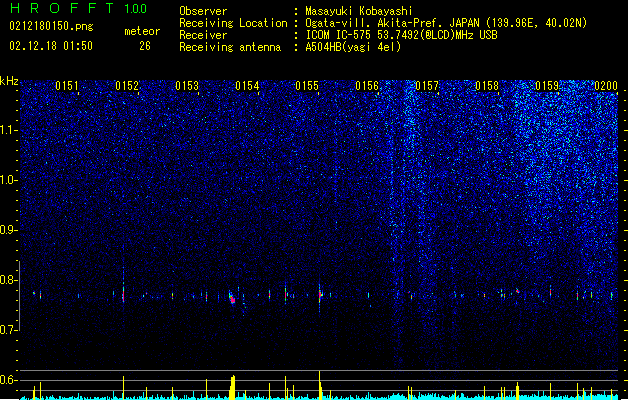Click the 0.8 kHz frequency label
This screenshot has height=400, width=629.
click(8, 280)
